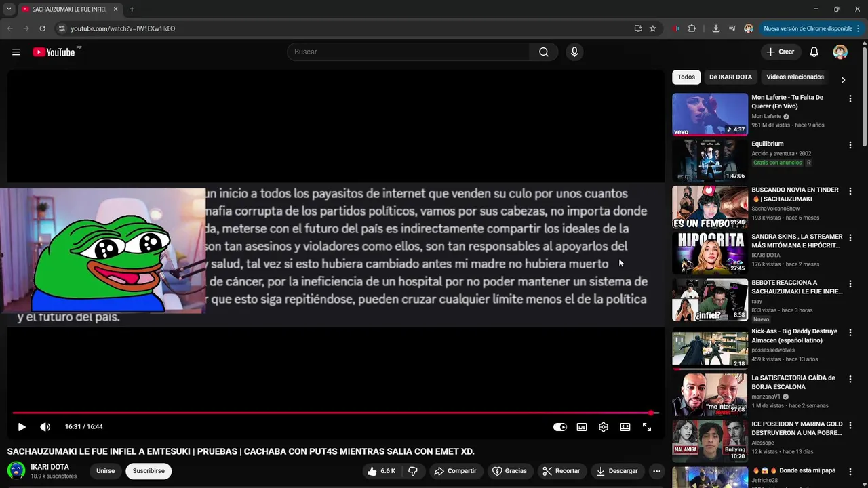Viewport: 868px width, 488px height.
Task: Open tab search dropdown arrow
Action: coord(9,9)
